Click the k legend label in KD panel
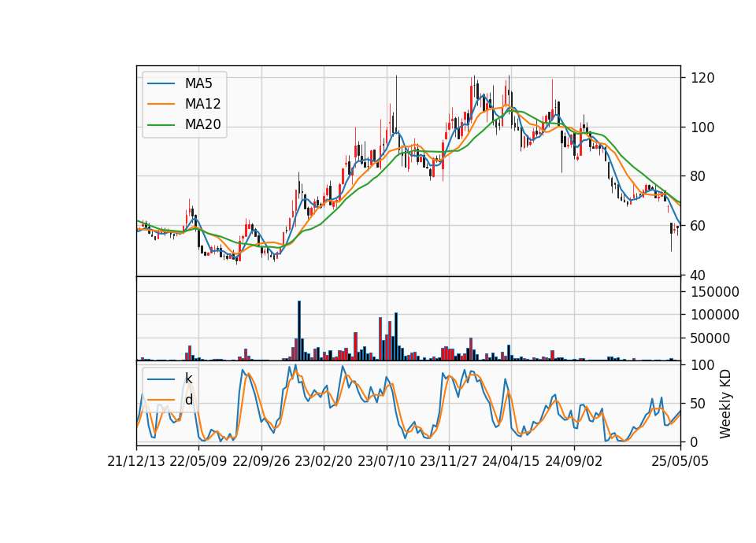 click(x=188, y=379)
